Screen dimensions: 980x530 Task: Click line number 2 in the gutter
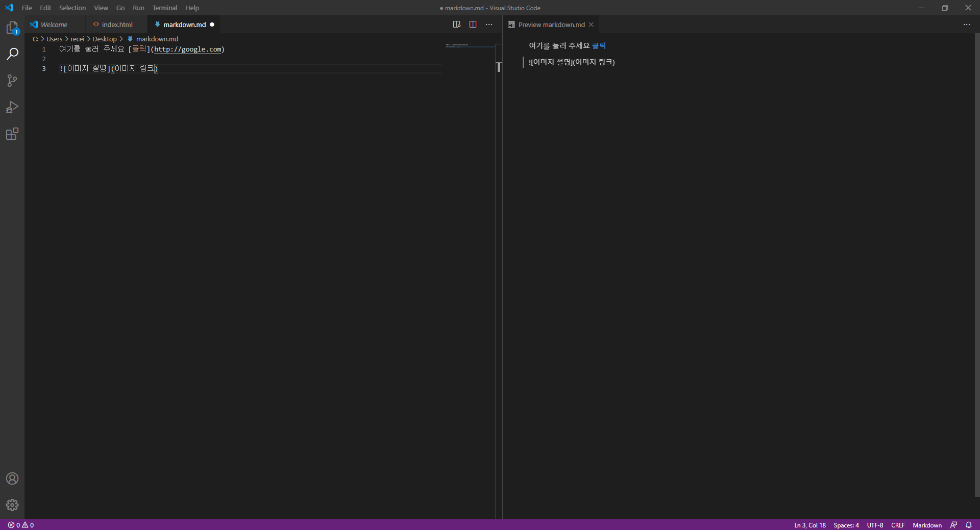coord(44,59)
